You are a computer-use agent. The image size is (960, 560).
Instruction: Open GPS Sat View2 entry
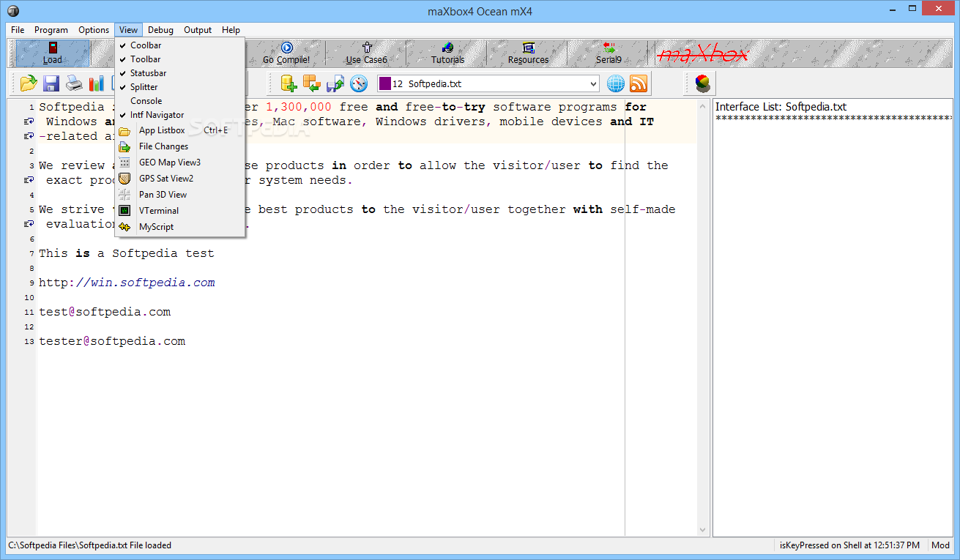pos(180,179)
